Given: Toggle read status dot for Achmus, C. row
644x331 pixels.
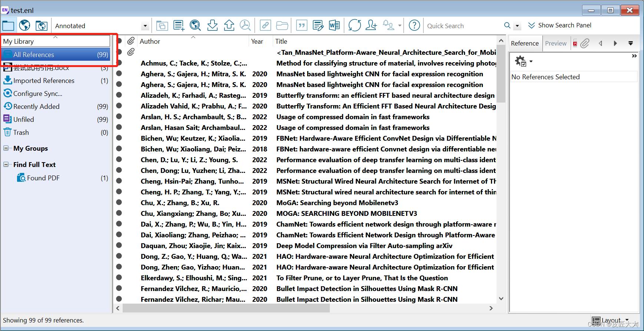Looking at the screenshot, I should [x=119, y=63].
